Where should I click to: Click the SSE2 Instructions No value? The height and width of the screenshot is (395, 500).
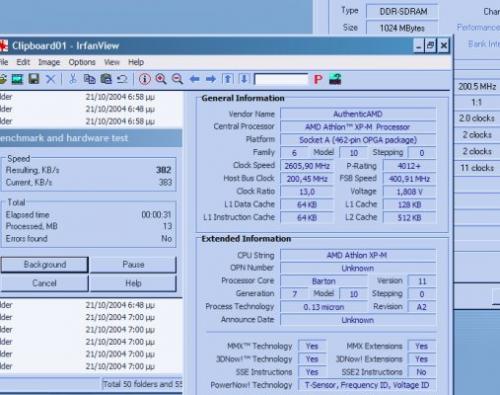coord(421,372)
